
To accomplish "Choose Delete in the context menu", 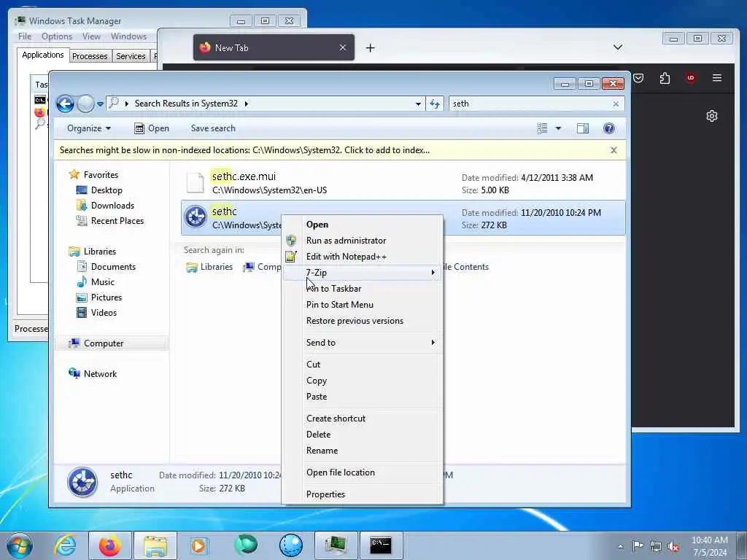I will [363, 435].
